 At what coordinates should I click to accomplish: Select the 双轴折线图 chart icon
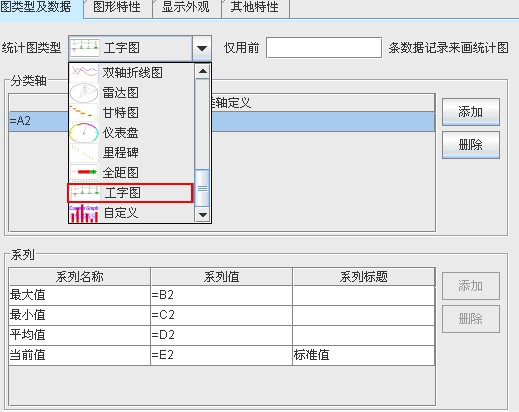click(x=84, y=73)
